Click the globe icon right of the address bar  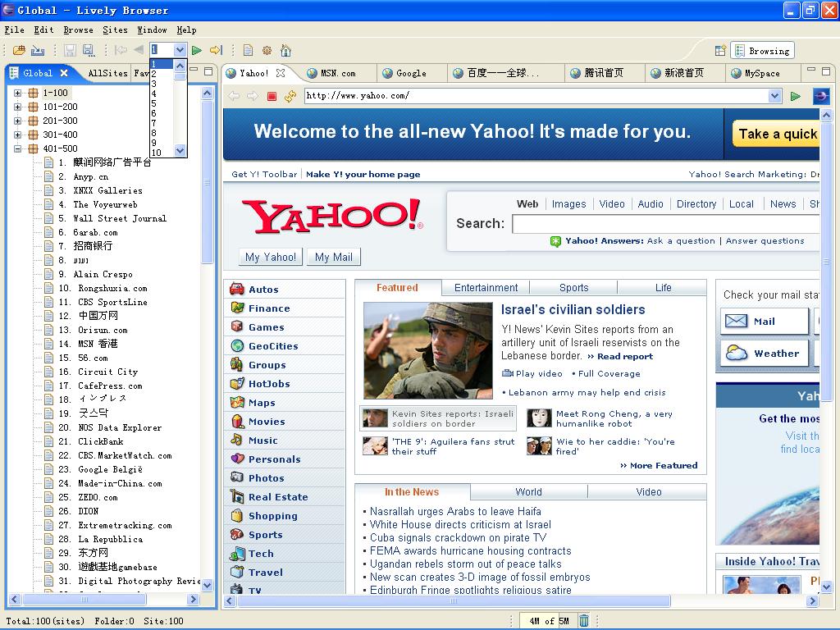(x=820, y=97)
